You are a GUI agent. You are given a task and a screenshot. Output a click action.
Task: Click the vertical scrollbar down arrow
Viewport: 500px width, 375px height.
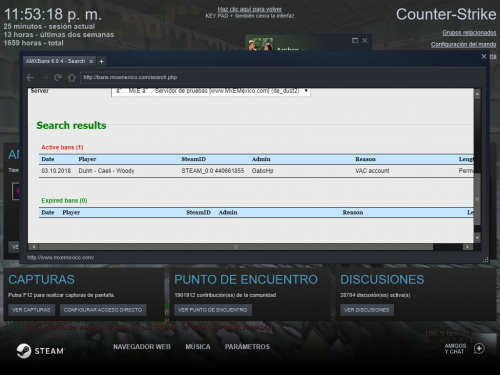477,238
